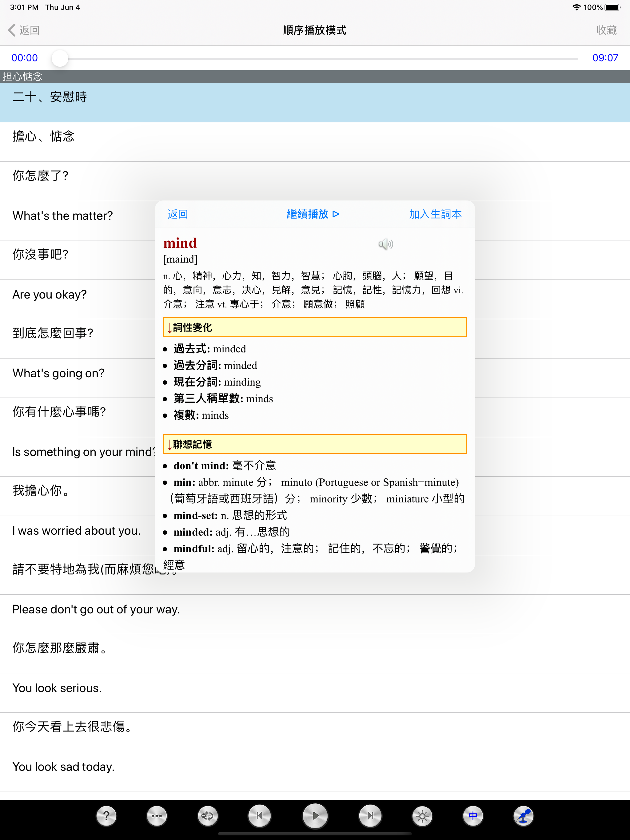The width and height of the screenshot is (630, 840).
Task: Tap the don't mind association entry
Action: click(225, 466)
